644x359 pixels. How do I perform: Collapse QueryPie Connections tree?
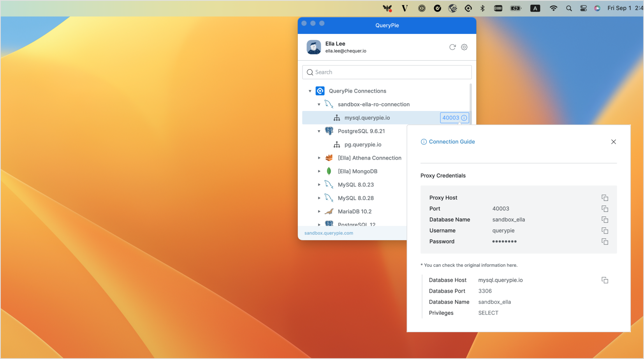(310, 91)
